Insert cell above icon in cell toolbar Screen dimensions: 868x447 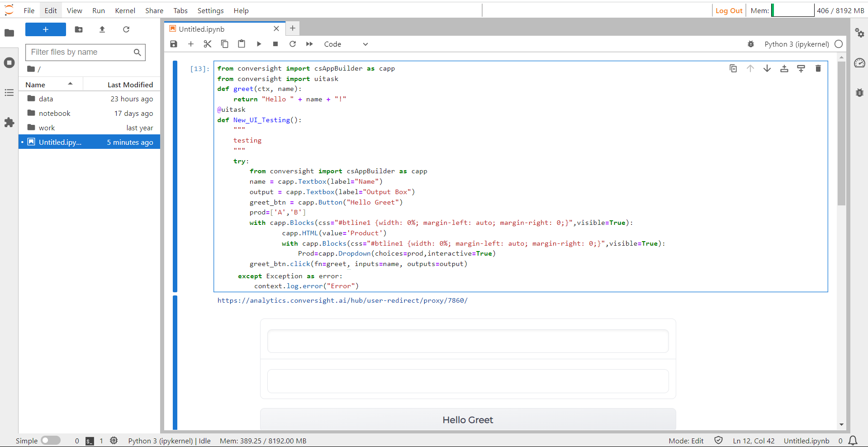pyautogui.click(x=784, y=68)
